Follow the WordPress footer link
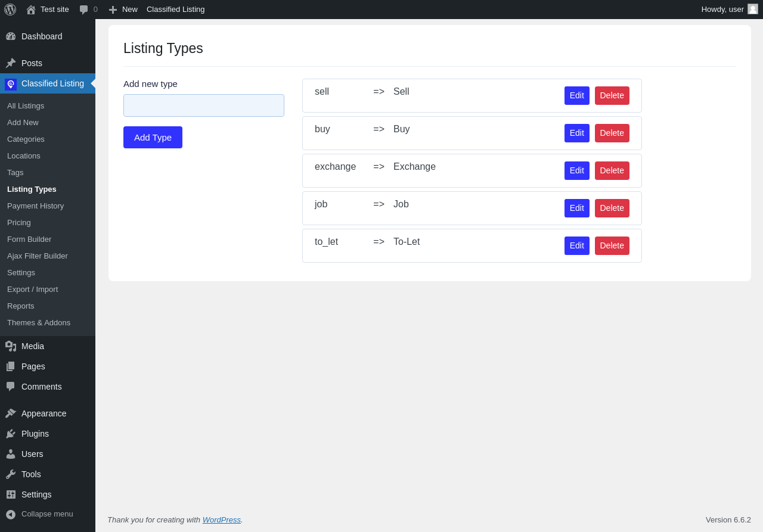Screen dimensions: 763x532 [x=221, y=519]
